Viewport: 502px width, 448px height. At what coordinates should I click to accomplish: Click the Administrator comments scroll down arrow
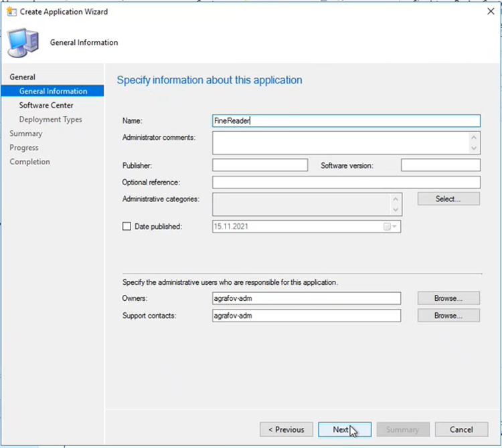pyautogui.click(x=474, y=148)
